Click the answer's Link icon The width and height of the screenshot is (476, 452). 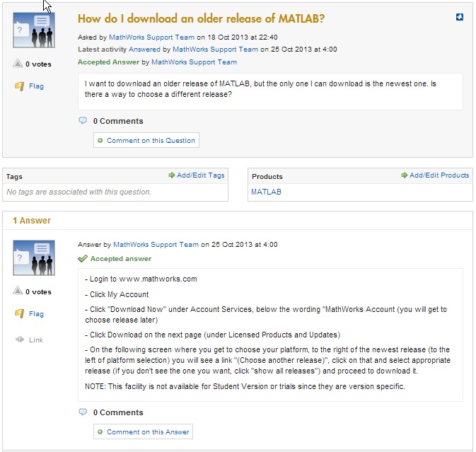coord(21,340)
